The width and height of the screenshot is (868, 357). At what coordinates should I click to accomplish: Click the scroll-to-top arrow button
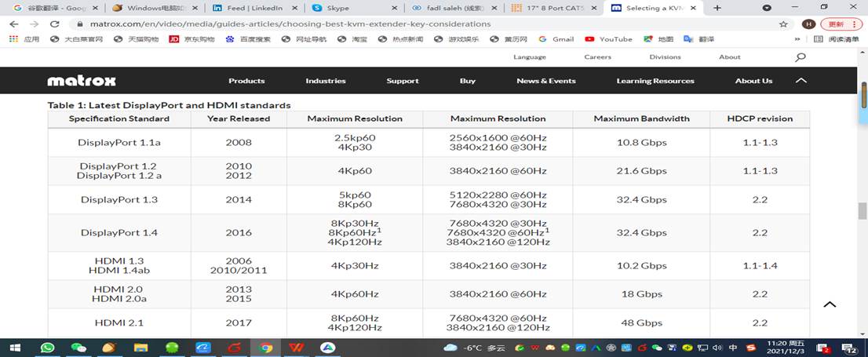pos(830,304)
